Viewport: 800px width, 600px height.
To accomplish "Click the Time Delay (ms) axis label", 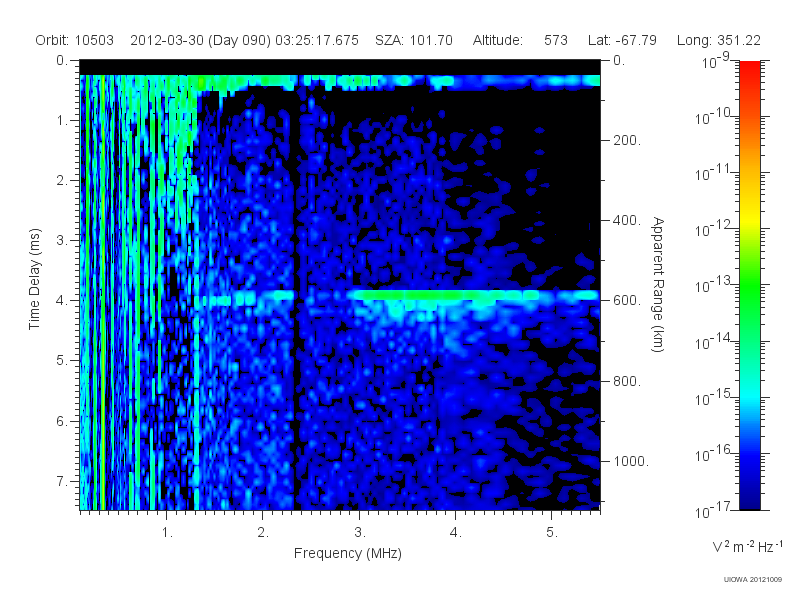I will coord(34,279).
